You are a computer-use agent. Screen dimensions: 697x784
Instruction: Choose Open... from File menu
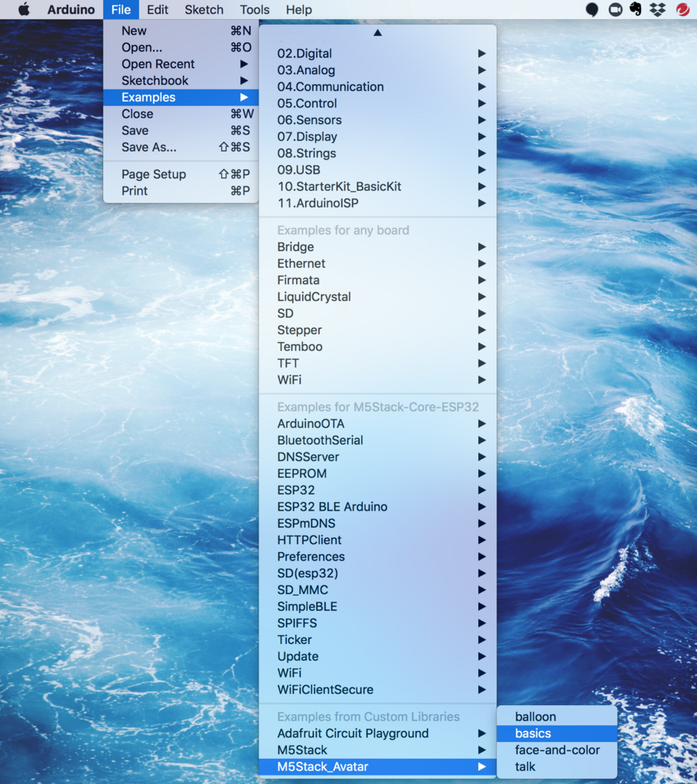tap(181, 47)
